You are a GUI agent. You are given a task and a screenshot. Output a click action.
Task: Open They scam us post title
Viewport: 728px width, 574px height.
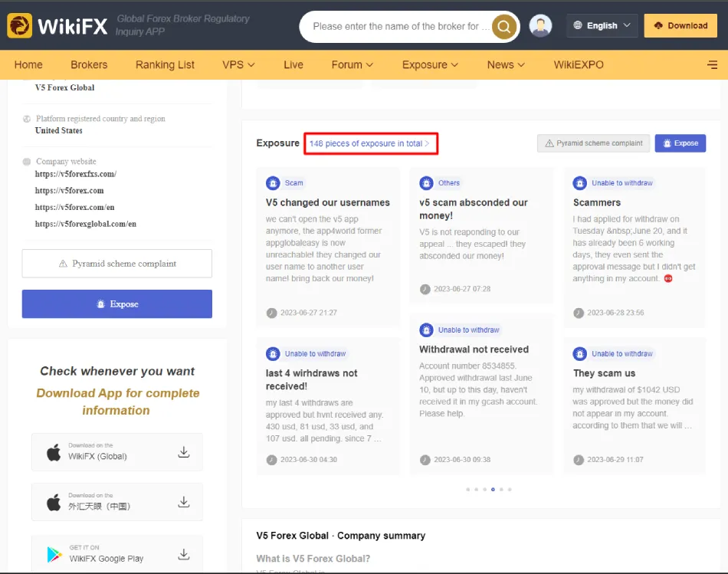[x=604, y=373]
